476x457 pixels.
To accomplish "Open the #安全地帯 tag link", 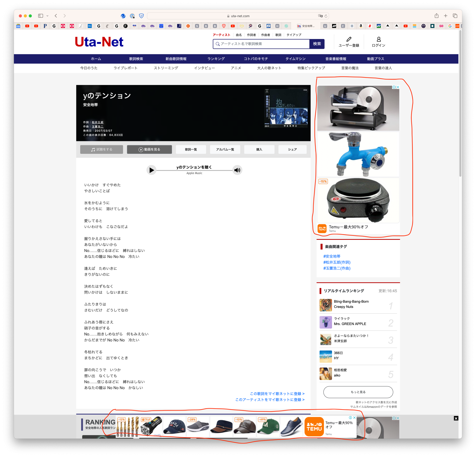I will (332, 256).
